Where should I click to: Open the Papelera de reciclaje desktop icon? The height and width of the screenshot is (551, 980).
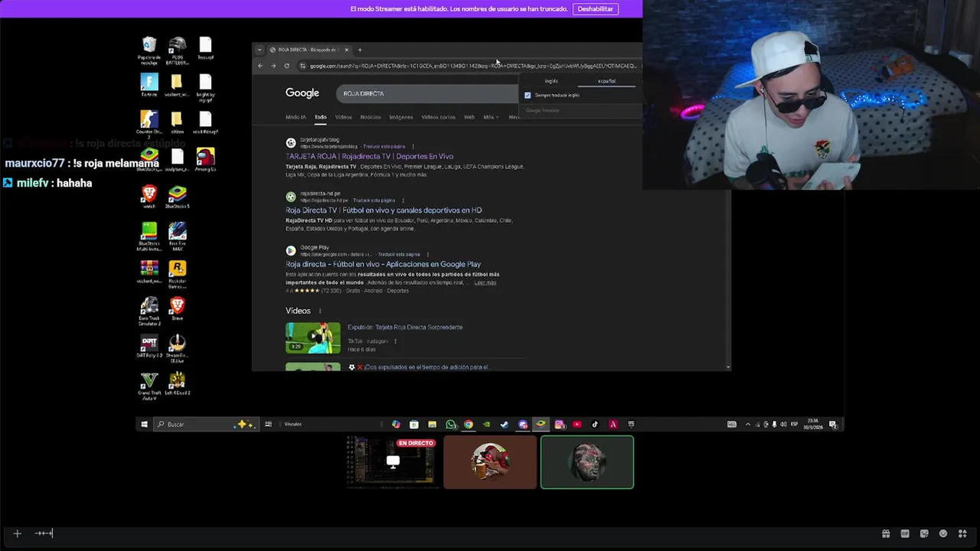149,49
